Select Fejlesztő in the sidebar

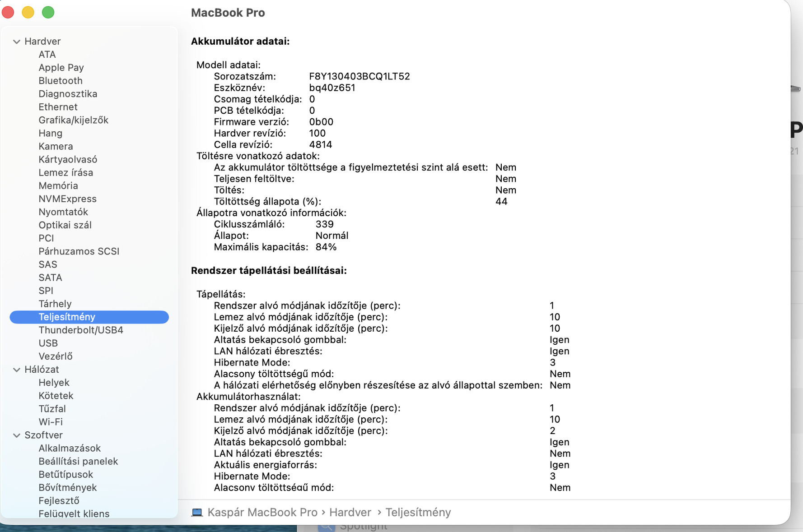(x=59, y=501)
